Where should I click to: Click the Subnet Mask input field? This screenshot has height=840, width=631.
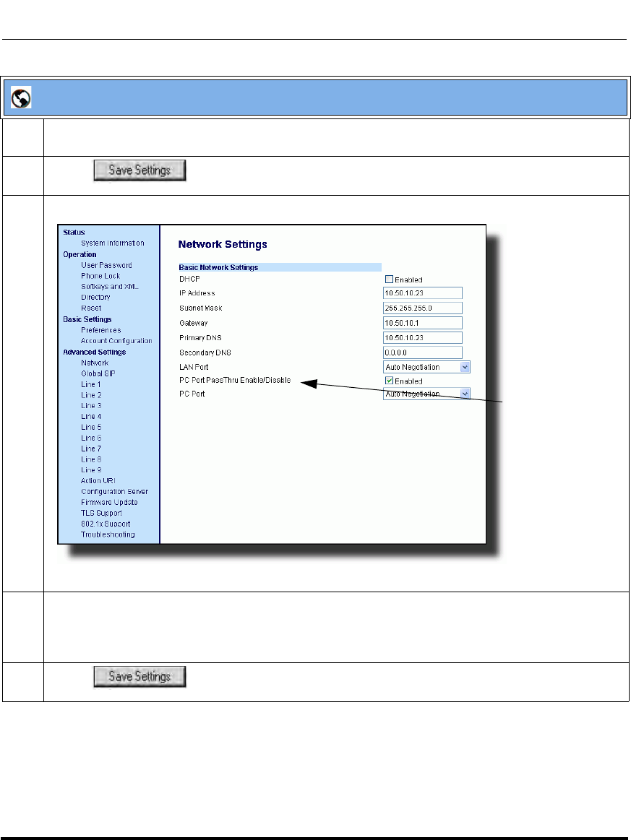tap(422, 308)
